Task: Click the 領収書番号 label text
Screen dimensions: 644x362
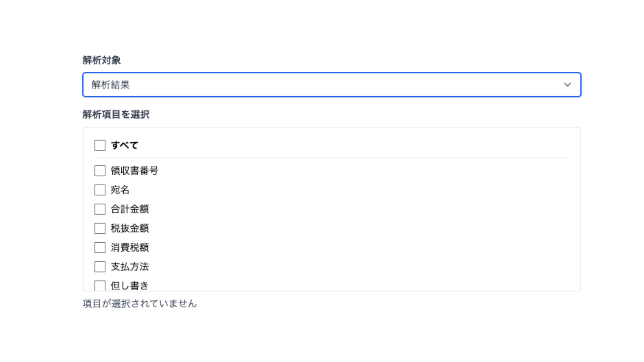Action: [x=134, y=171]
